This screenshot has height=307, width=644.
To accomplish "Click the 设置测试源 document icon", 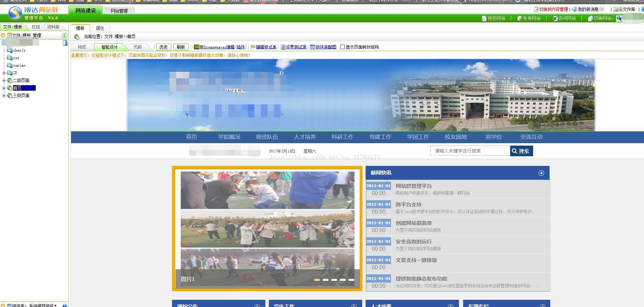I will coord(283,47).
